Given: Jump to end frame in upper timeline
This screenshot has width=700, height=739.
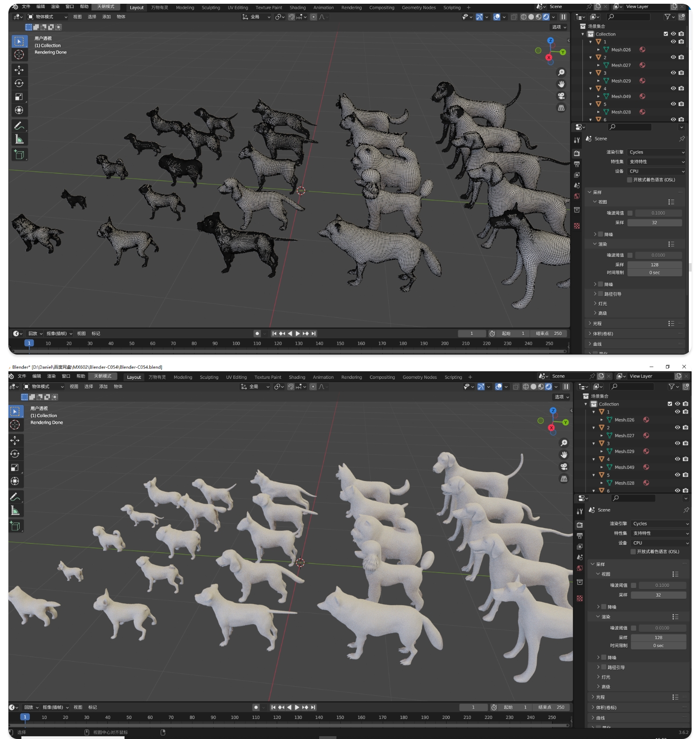Looking at the screenshot, I should (314, 334).
